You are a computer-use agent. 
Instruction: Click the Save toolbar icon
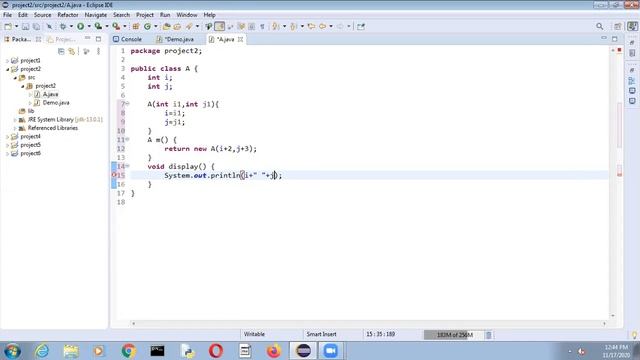click(25, 27)
